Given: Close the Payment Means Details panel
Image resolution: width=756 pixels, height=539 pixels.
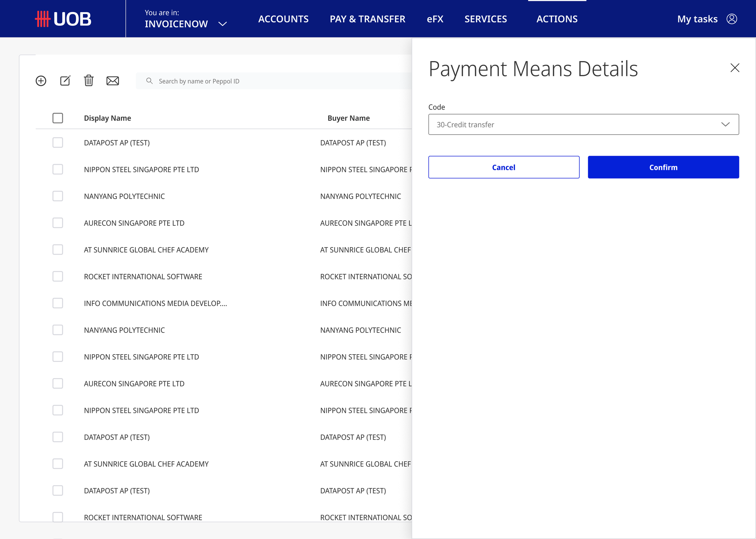Looking at the screenshot, I should click(735, 68).
